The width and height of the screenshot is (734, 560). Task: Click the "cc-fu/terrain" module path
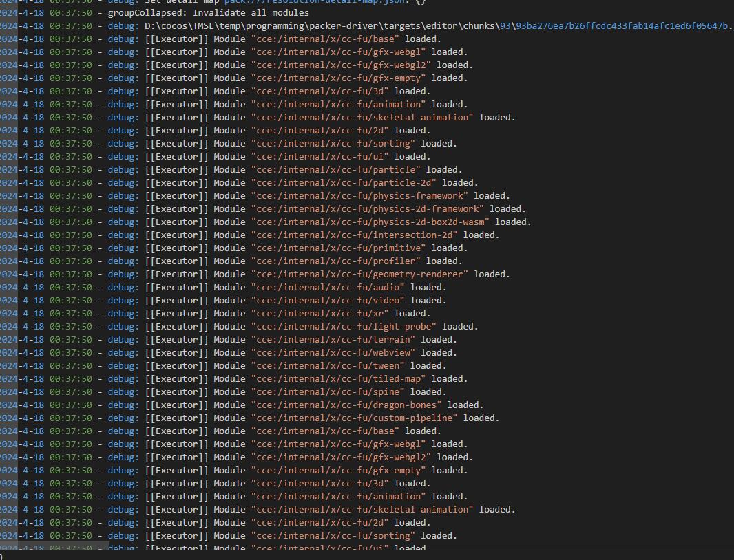click(x=333, y=339)
